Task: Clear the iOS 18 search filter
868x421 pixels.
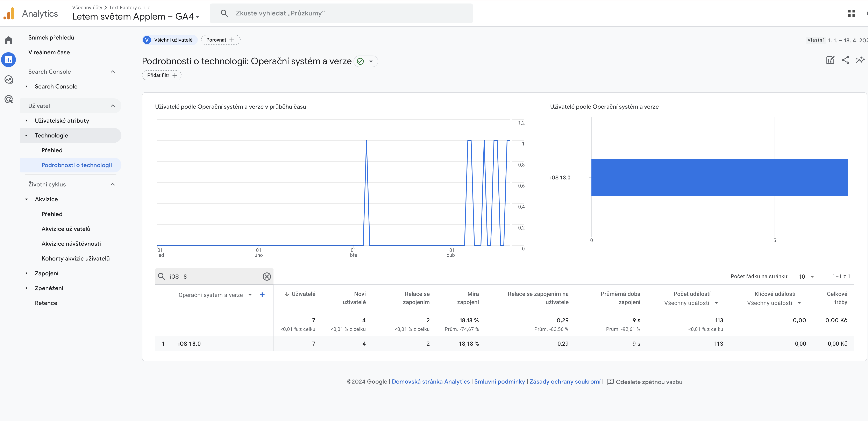Action: pyautogui.click(x=266, y=277)
